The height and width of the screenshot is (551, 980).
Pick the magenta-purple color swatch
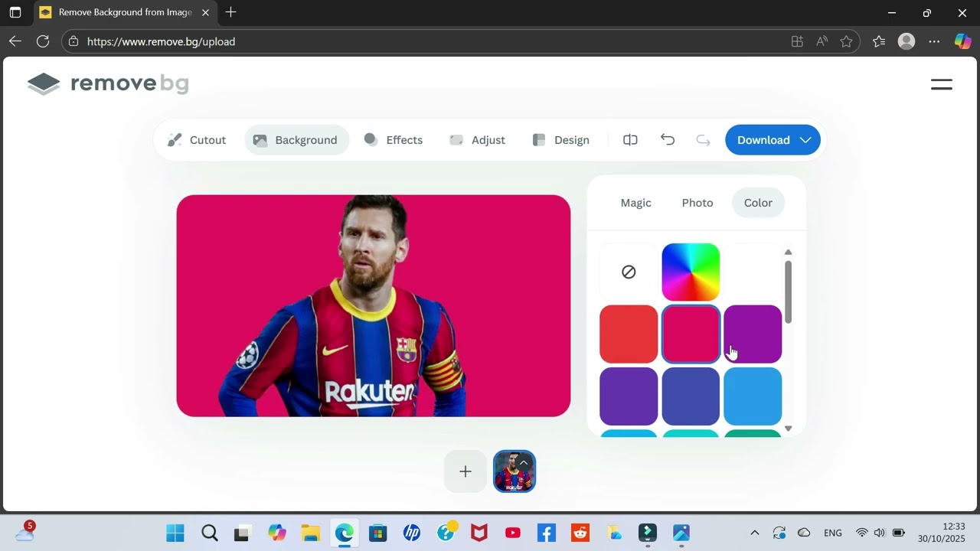[753, 334]
